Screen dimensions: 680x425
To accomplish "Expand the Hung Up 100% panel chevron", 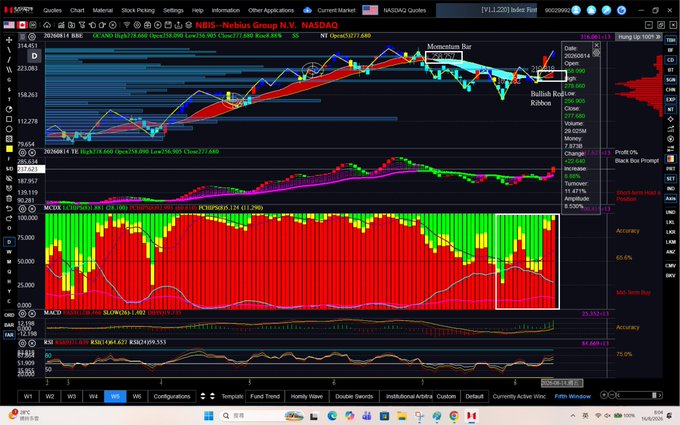I will 659,37.
